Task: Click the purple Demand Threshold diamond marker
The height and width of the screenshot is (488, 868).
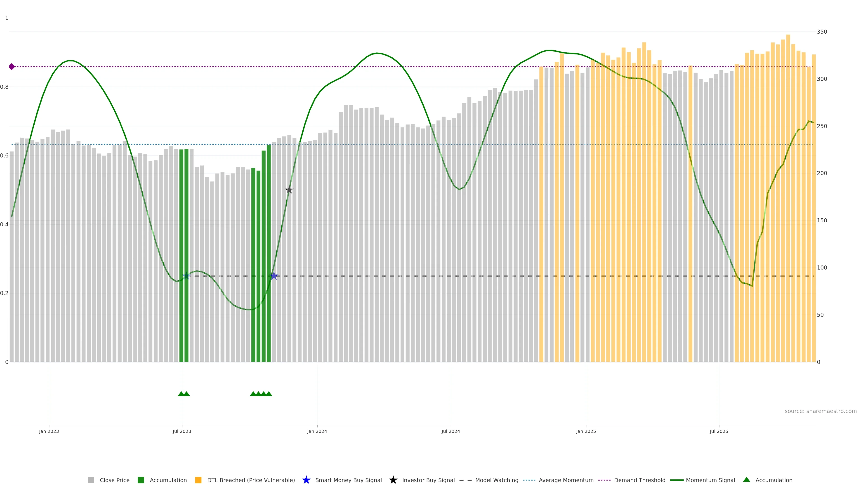Action: (x=12, y=67)
